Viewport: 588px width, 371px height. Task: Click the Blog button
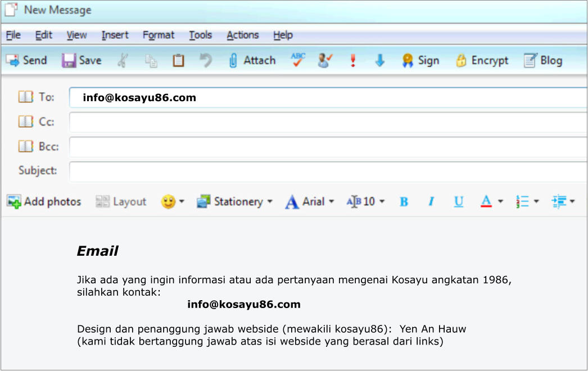coord(543,60)
